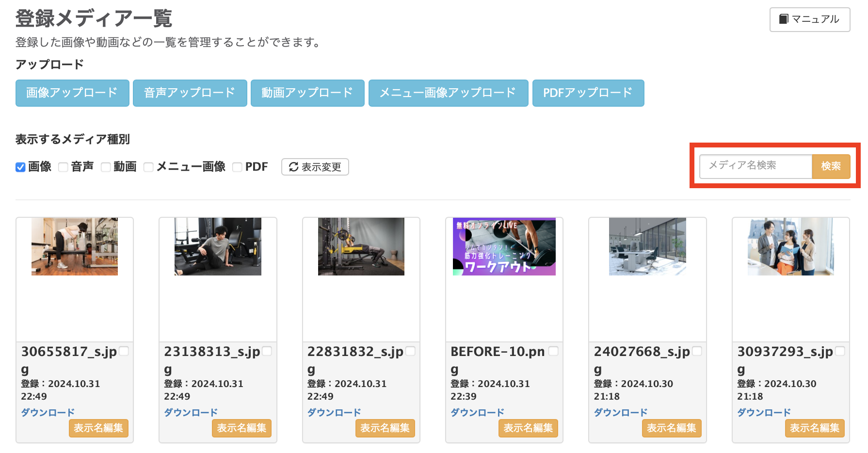
Task: Open 動画アップロード to upload a video
Action: tap(307, 93)
